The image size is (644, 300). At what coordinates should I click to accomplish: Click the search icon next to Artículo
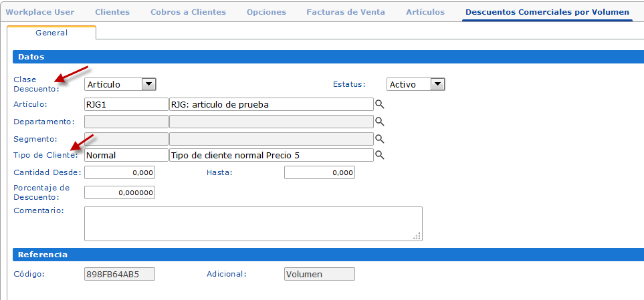[379, 104]
